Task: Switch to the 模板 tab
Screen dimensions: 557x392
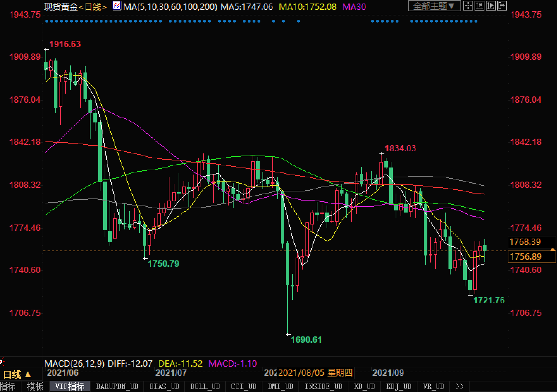Action: [35, 386]
